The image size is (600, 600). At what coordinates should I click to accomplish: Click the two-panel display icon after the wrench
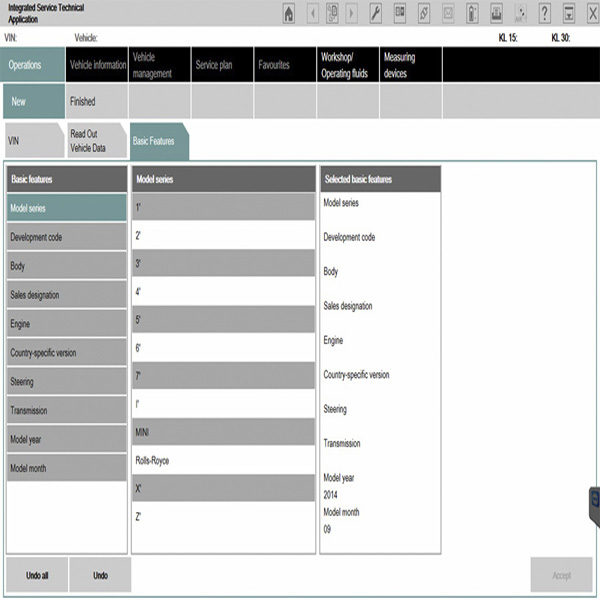point(400,13)
